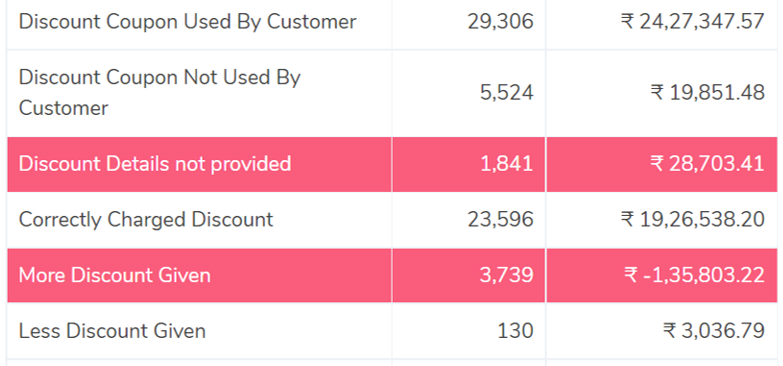Open Correctly Charged Discount row label

146,220
